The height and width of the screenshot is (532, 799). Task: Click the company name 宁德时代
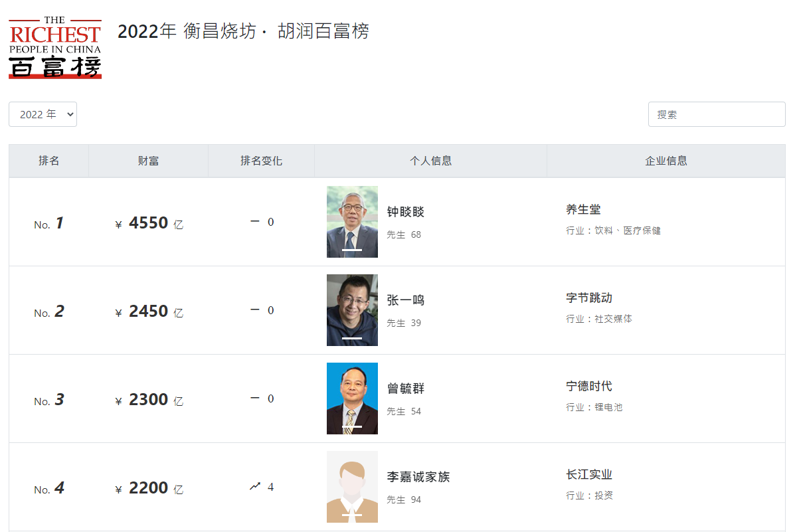coord(588,387)
